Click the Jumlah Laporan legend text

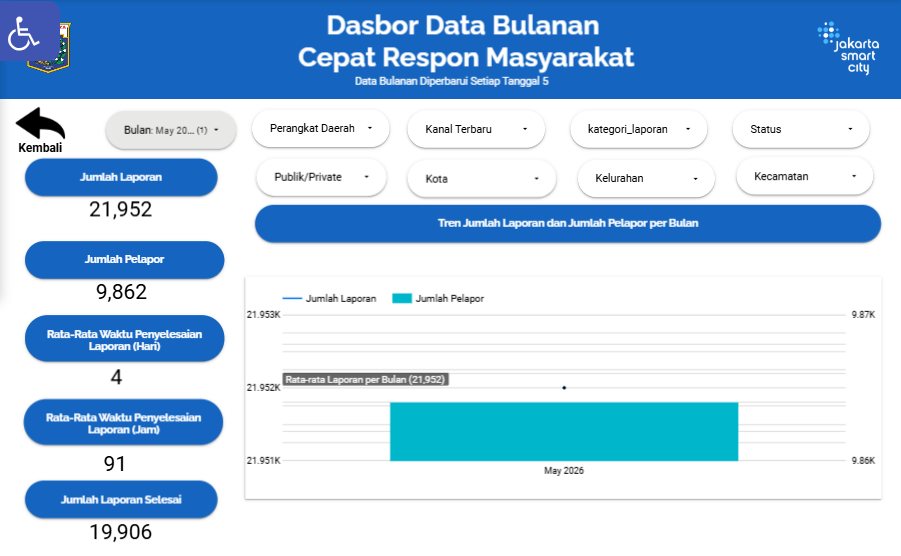tap(341, 299)
